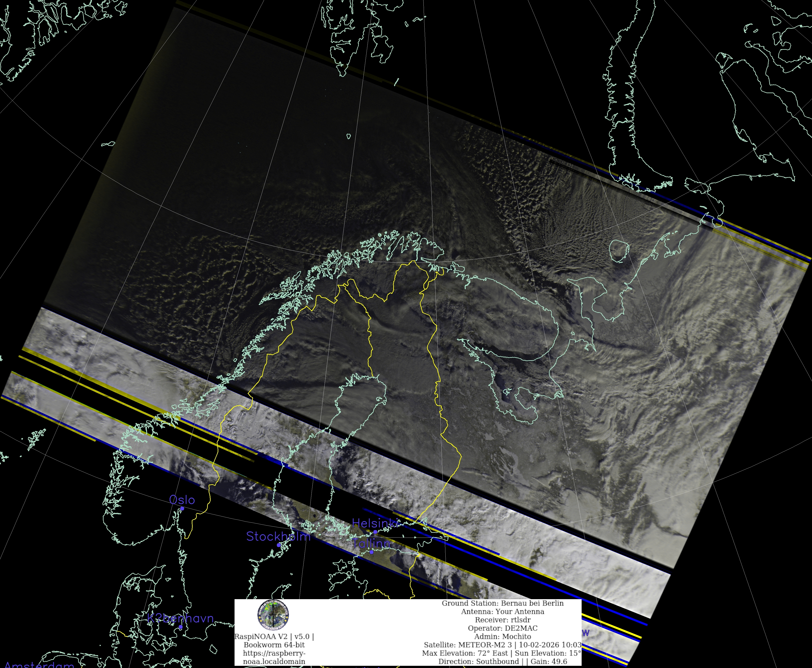This screenshot has width=812, height=668.
Task: Click the Max Elevation: 72° East text
Action: pos(465,653)
